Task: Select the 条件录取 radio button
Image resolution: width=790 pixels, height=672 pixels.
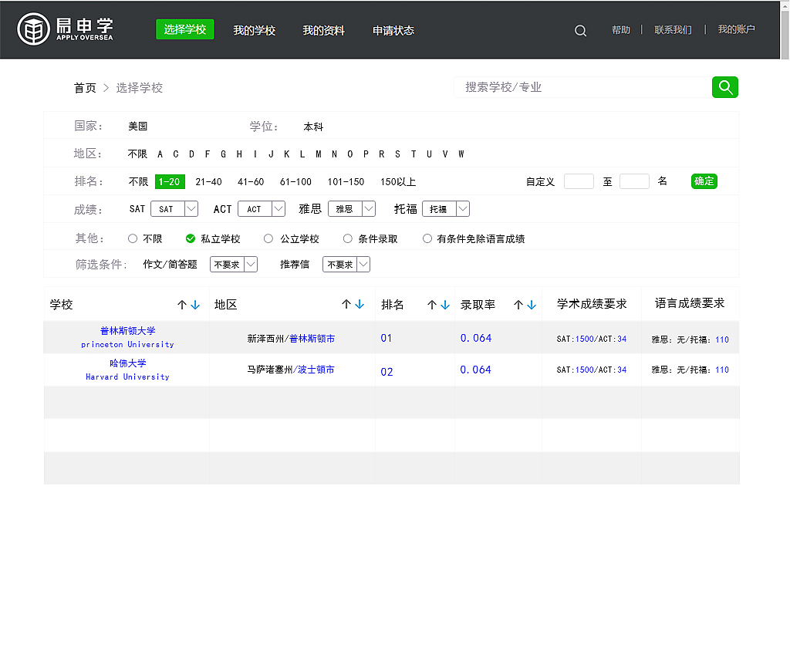Action: 348,238
